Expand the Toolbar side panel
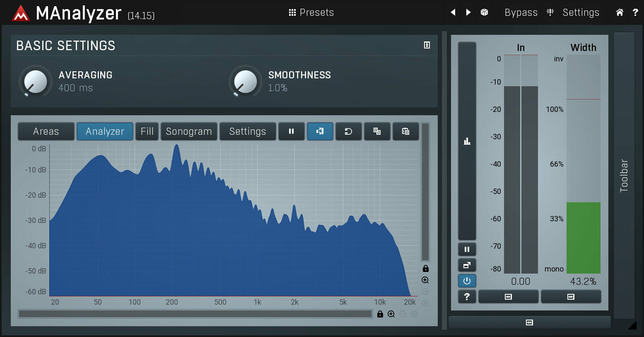The image size is (644, 337). pos(624,175)
